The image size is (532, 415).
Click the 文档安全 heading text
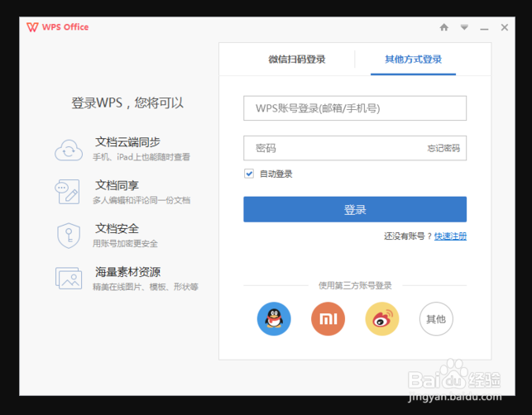tap(117, 228)
